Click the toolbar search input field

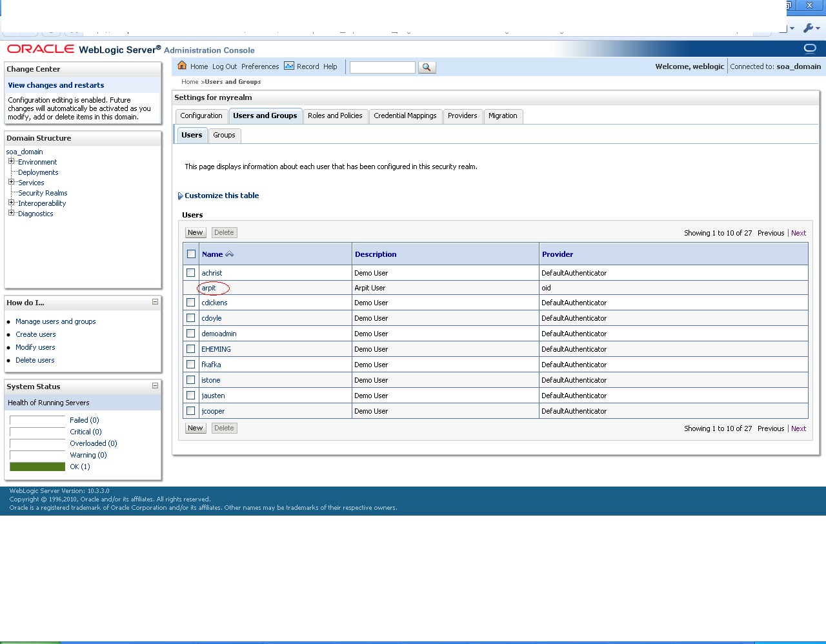(x=382, y=67)
